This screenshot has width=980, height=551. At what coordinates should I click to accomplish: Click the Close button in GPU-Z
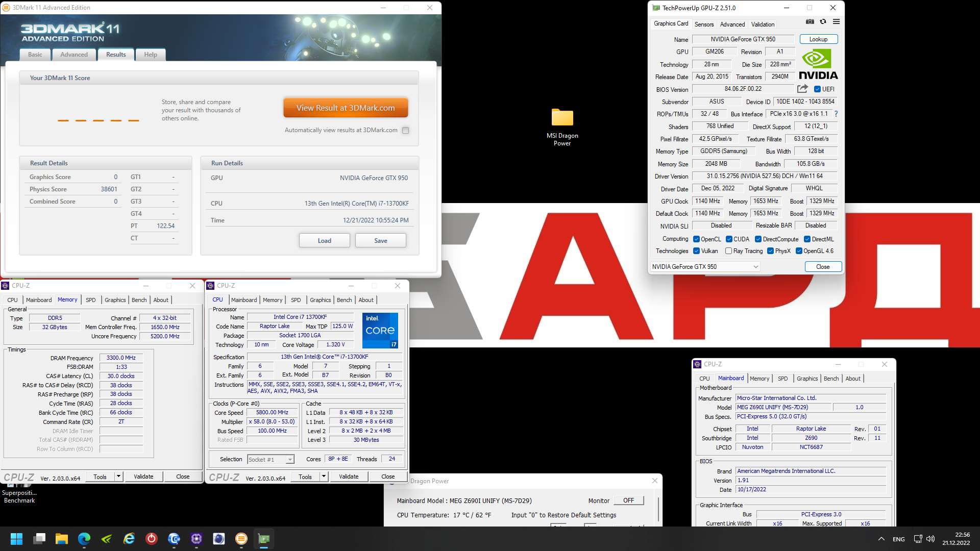[x=823, y=267]
